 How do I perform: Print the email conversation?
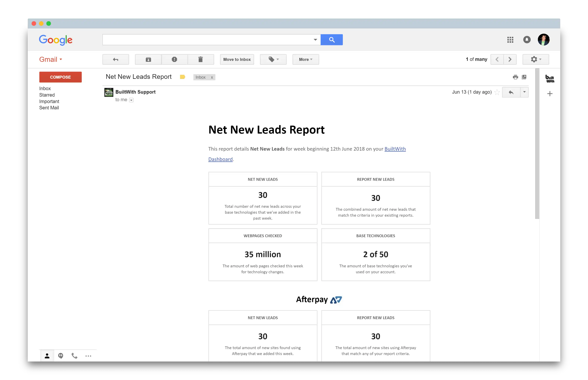pyautogui.click(x=515, y=77)
